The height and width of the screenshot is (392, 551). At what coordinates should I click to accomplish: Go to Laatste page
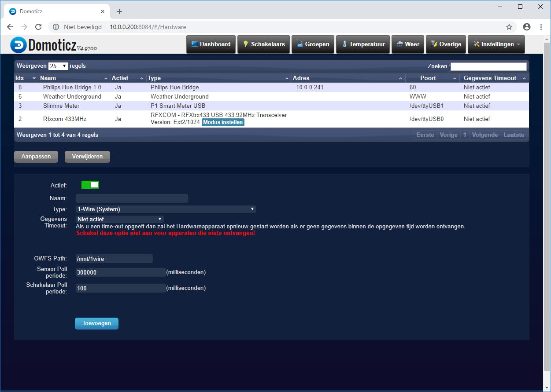[514, 135]
